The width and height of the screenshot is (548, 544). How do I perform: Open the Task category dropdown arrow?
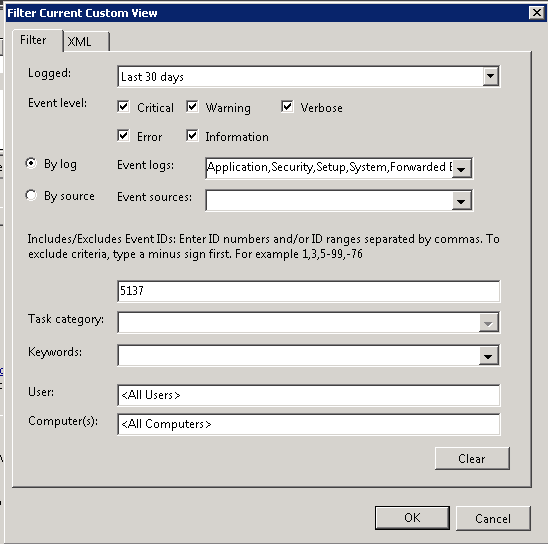pyautogui.click(x=488, y=323)
